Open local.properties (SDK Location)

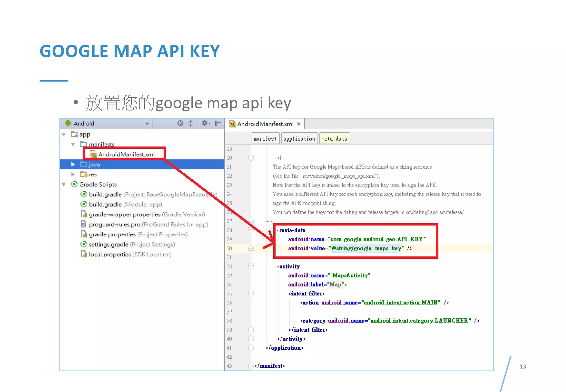point(130,254)
